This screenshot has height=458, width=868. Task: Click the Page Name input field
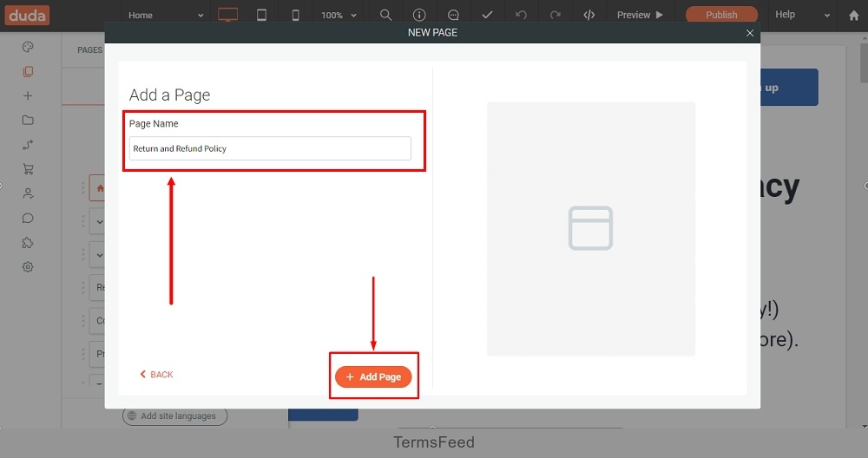tap(270, 148)
